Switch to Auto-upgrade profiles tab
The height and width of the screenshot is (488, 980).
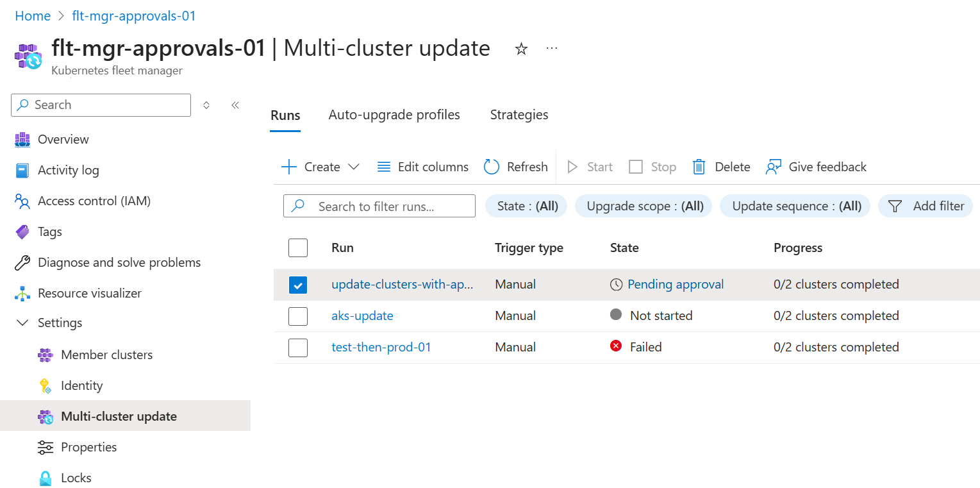point(394,115)
